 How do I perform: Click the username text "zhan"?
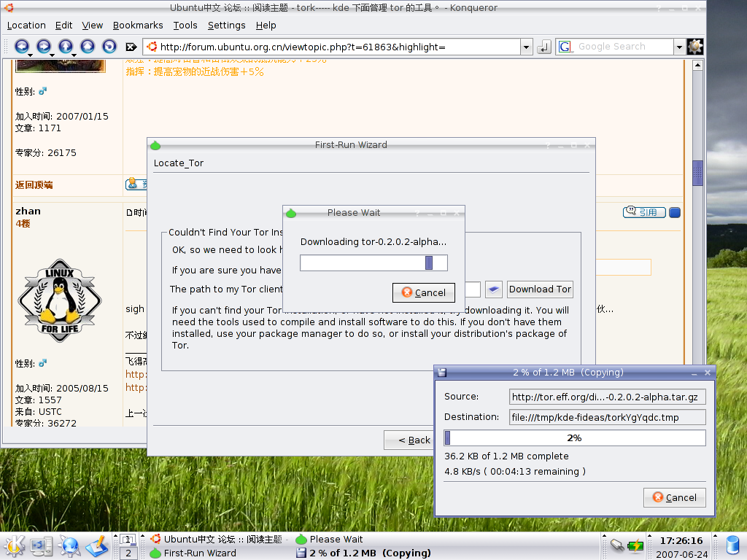pos(28,211)
